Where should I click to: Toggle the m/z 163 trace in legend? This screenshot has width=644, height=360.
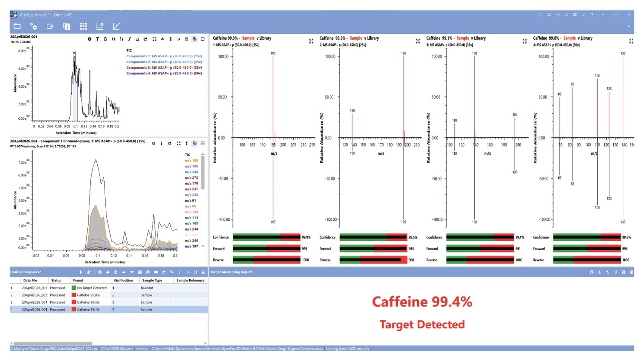[x=191, y=223]
